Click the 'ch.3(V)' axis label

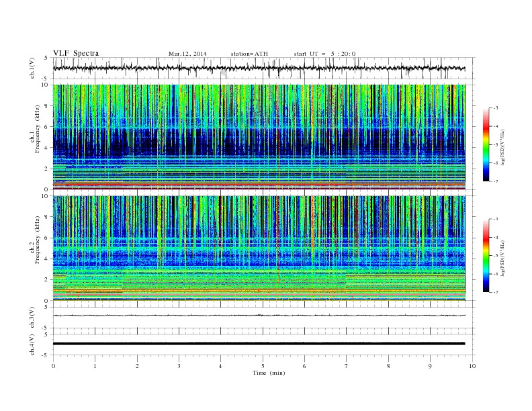32,318
